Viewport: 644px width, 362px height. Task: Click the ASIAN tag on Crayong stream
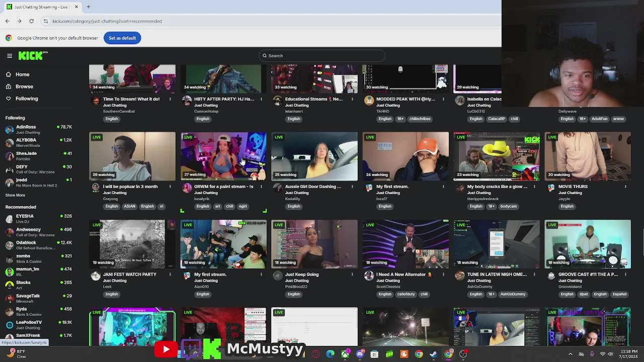pyautogui.click(x=129, y=206)
